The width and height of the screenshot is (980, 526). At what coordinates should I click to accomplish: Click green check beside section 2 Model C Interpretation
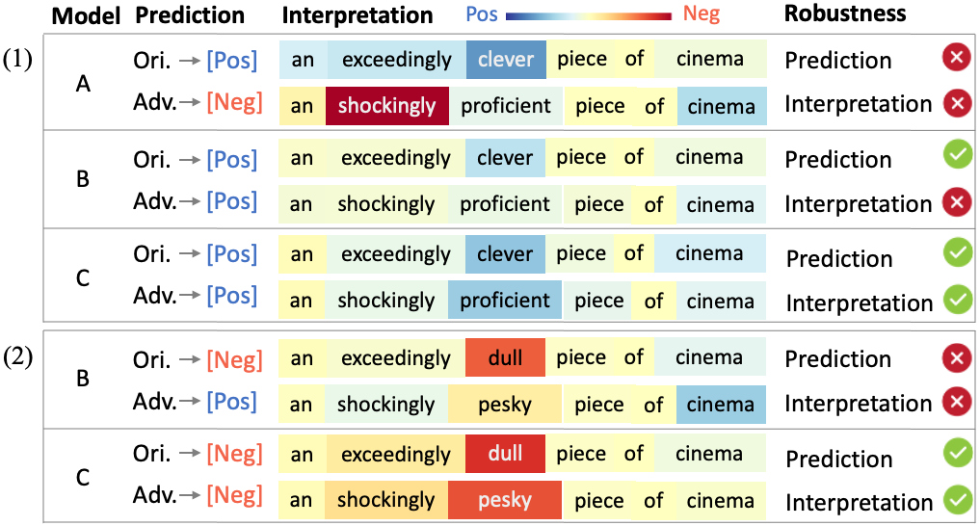point(958,500)
